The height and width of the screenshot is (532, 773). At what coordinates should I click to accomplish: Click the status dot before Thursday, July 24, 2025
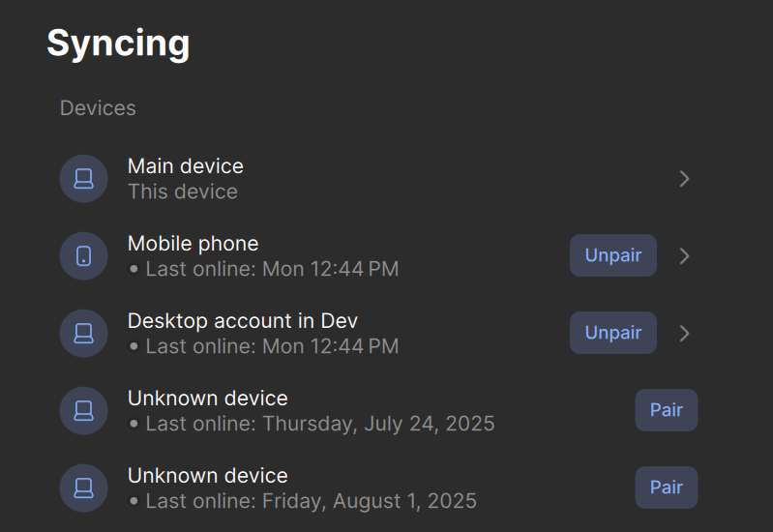click(x=134, y=424)
